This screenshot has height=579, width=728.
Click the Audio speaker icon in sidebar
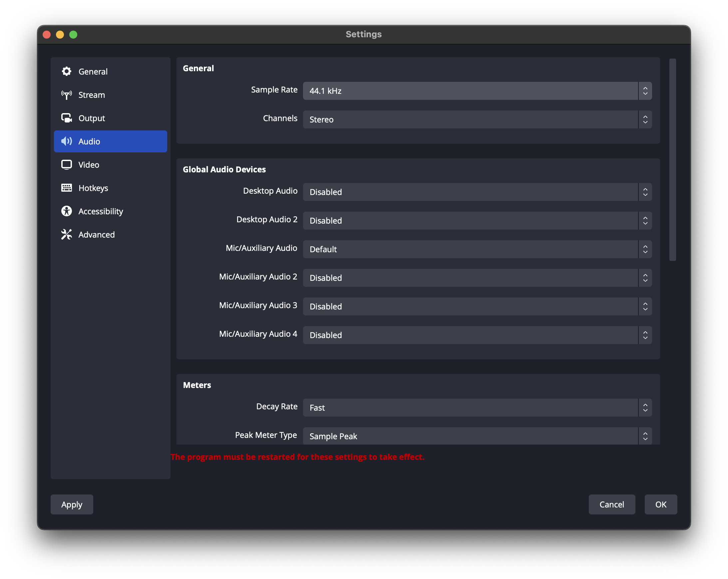pyautogui.click(x=67, y=141)
